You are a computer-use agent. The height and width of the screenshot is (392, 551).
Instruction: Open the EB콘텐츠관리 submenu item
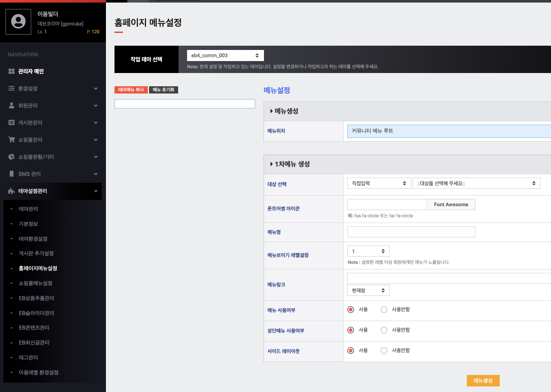point(34,328)
